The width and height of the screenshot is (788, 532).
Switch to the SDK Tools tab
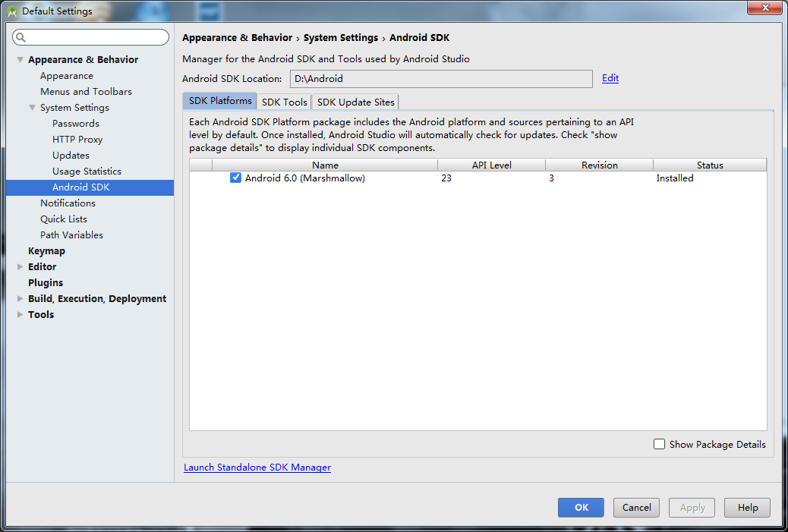tap(285, 102)
